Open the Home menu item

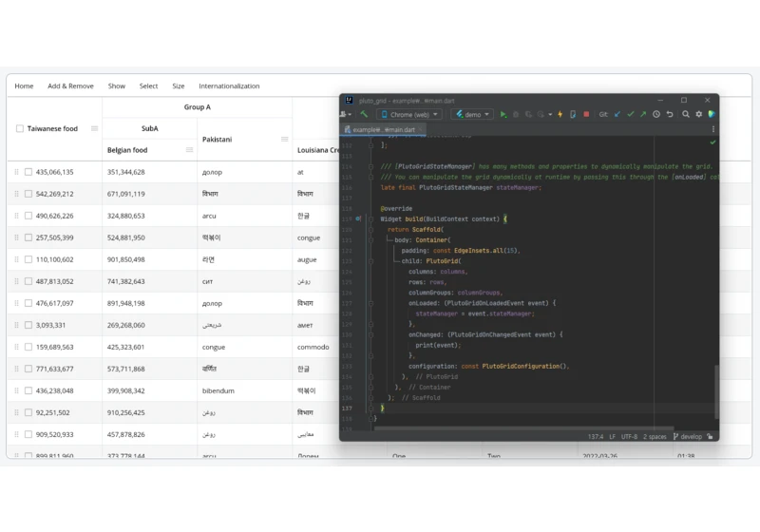24,85
